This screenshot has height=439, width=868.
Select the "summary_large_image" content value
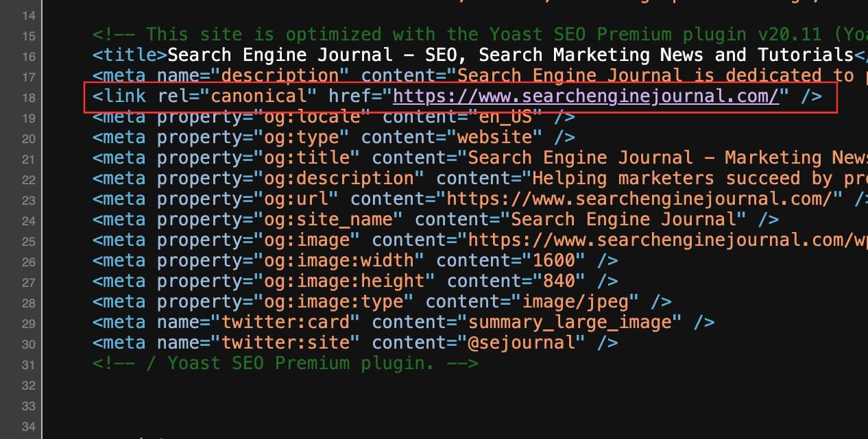575,322
